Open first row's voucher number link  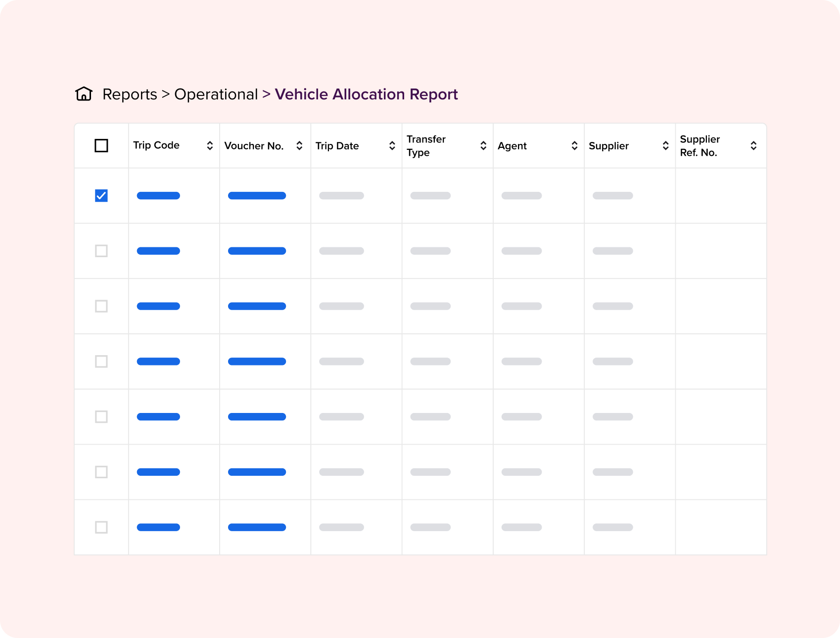click(257, 196)
